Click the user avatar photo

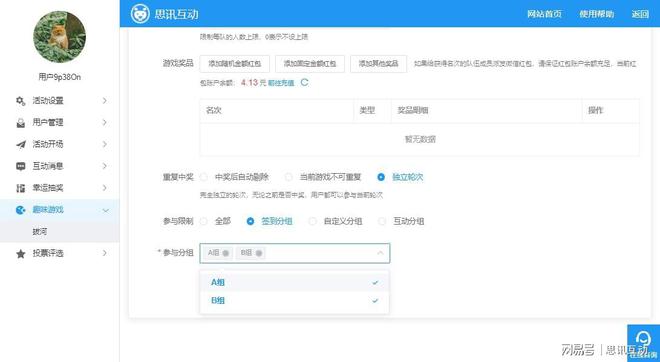59,37
